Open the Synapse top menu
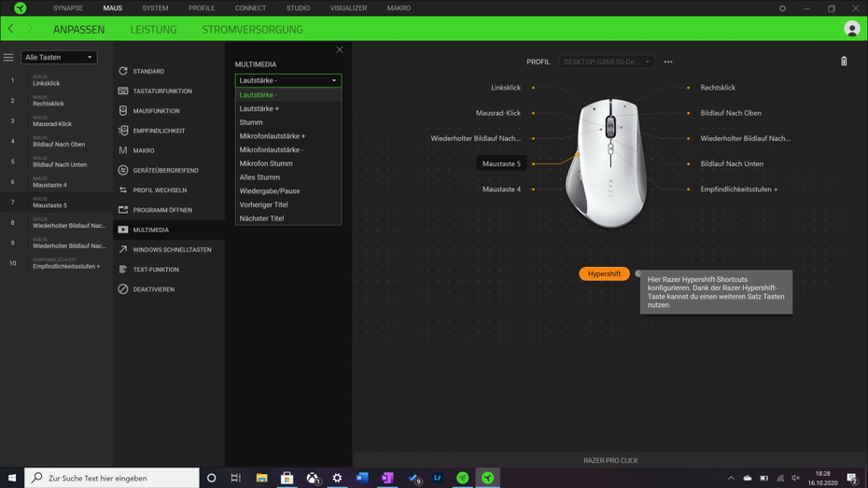Image resolution: width=868 pixels, height=488 pixels. 68,8
